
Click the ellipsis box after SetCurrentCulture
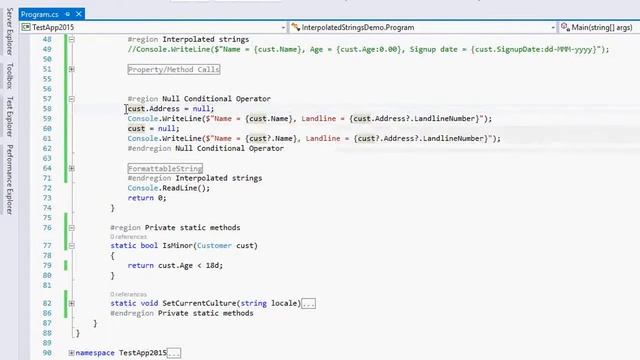tap(308, 303)
